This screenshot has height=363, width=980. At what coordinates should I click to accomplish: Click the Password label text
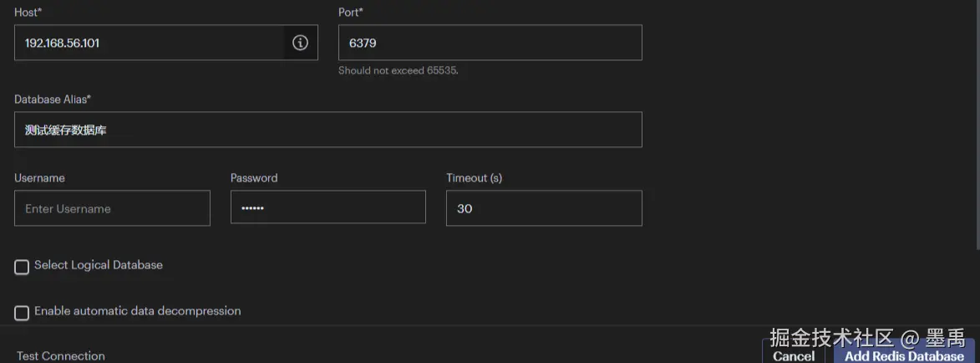pyautogui.click(x=254, y=178)
